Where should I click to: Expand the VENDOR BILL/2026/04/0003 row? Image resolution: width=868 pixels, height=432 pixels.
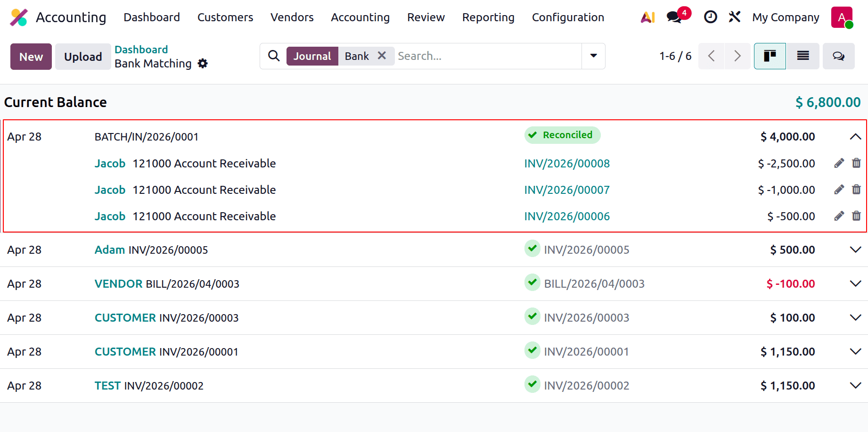coord(855,284)
